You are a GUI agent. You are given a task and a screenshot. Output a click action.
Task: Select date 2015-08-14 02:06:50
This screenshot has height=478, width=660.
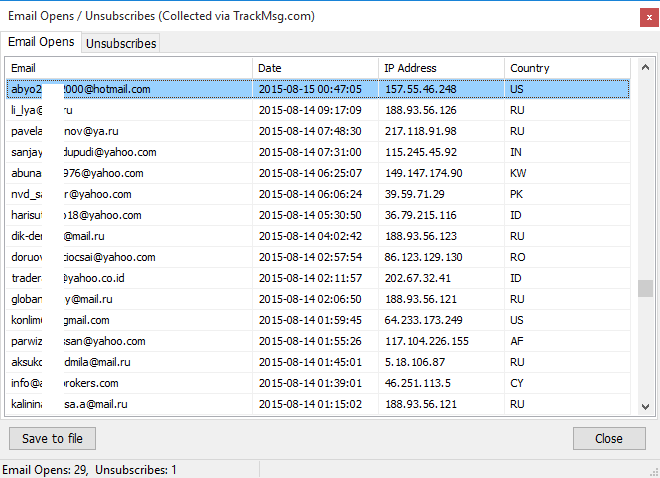(310, 299)
